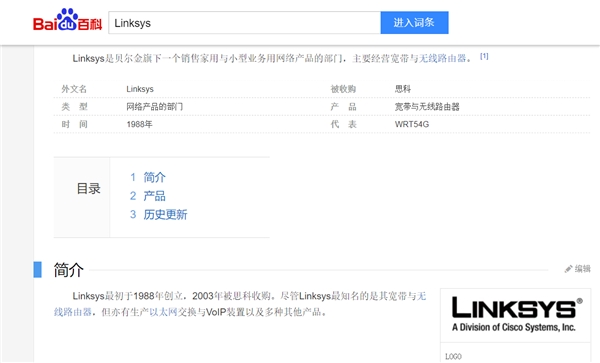Select the product value 宽带与无线路由器
The image size is (600, 363).
[427, 107]
